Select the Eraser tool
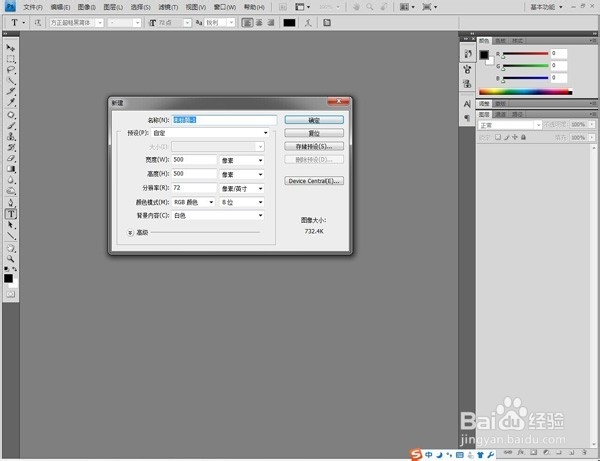 click(10, 158)
